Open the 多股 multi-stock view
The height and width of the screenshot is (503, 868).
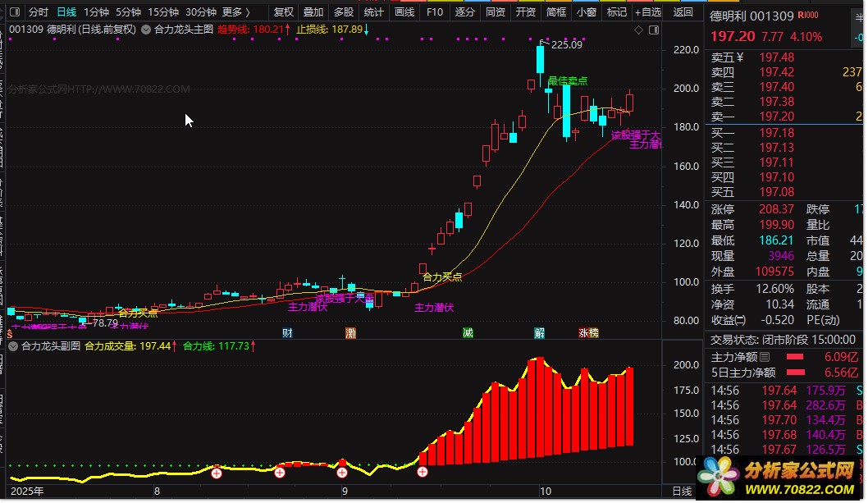[343, 11]
